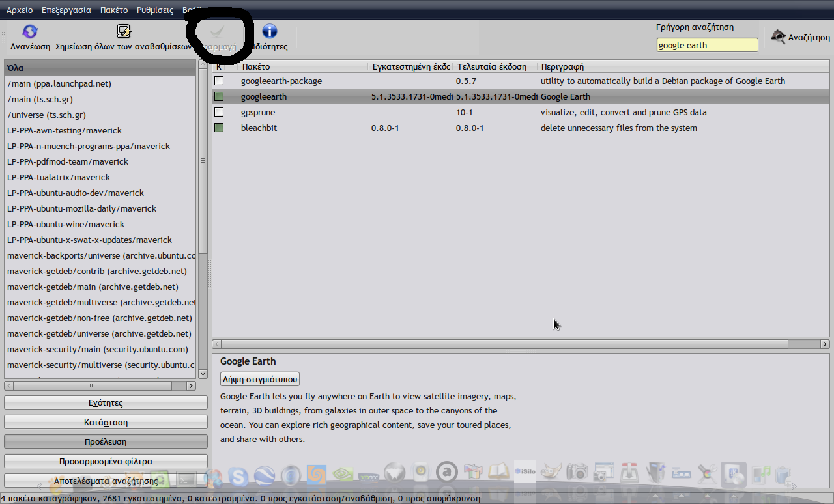
Task: Select maverick-security/main source
Action: [100, 349]
